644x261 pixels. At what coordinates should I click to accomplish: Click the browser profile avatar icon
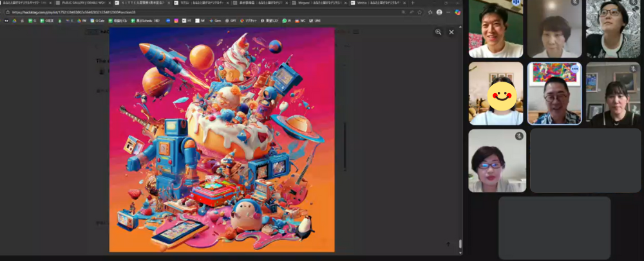439,12
